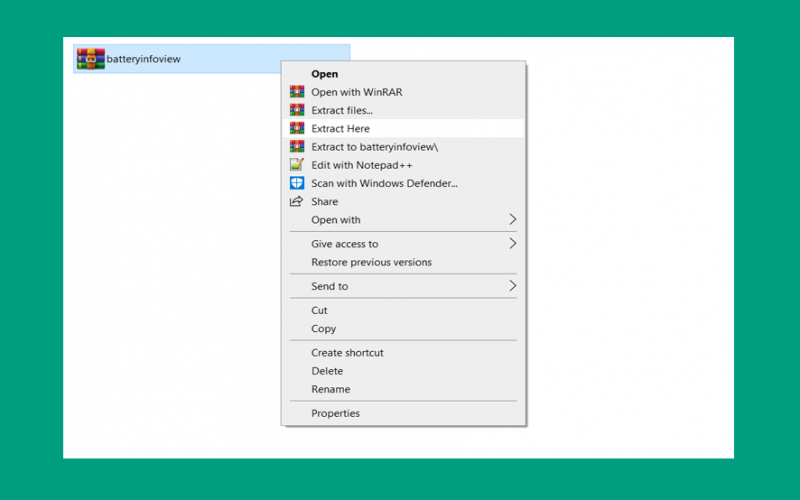Image resolution: width=800 pixels, height=500 pixels.
Task: Expand the Give access to arrow
Action: pyautogui.click(x=513, y=243)
